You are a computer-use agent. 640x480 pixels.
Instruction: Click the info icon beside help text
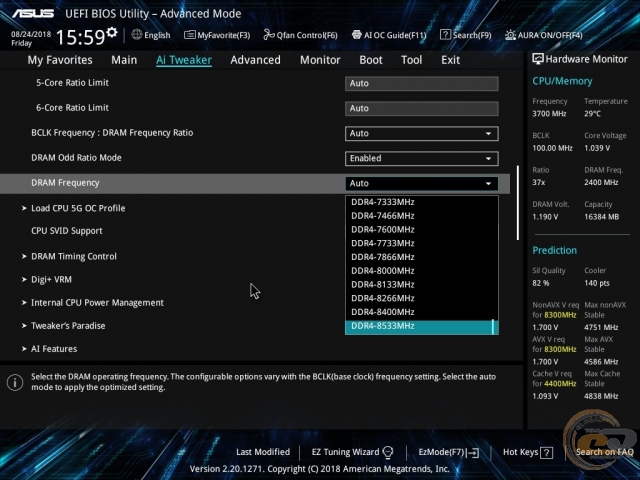[x=15, y=382]
